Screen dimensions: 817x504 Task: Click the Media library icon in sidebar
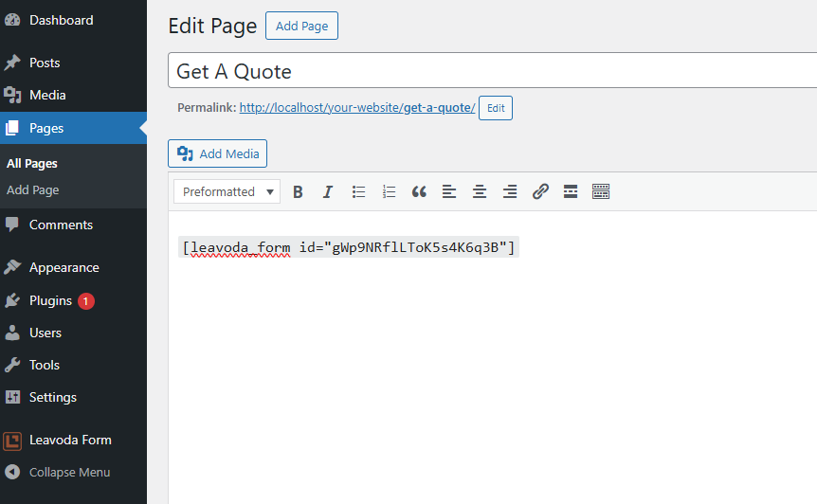(x=12, y=96)
